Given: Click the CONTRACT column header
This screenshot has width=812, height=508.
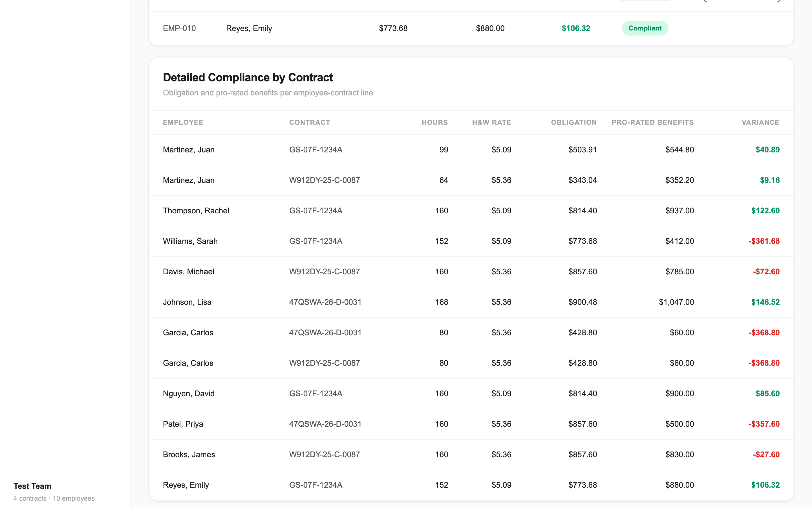Looking at the screenshot, I should click(310, 122).
